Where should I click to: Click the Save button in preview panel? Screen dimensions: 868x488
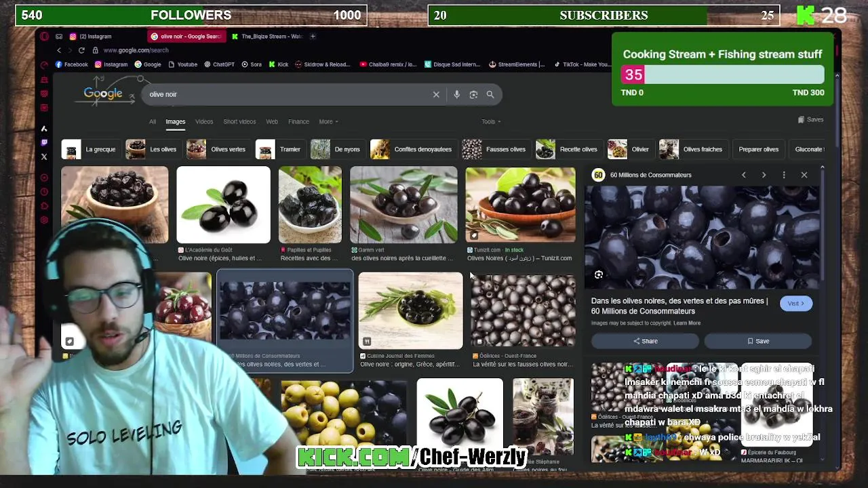758,341
